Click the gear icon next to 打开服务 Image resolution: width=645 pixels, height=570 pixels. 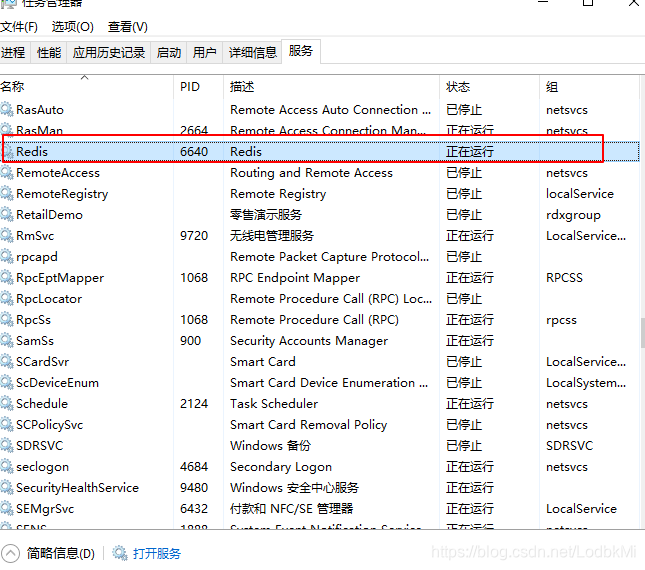pyautogui.click(x=120, y=553)
